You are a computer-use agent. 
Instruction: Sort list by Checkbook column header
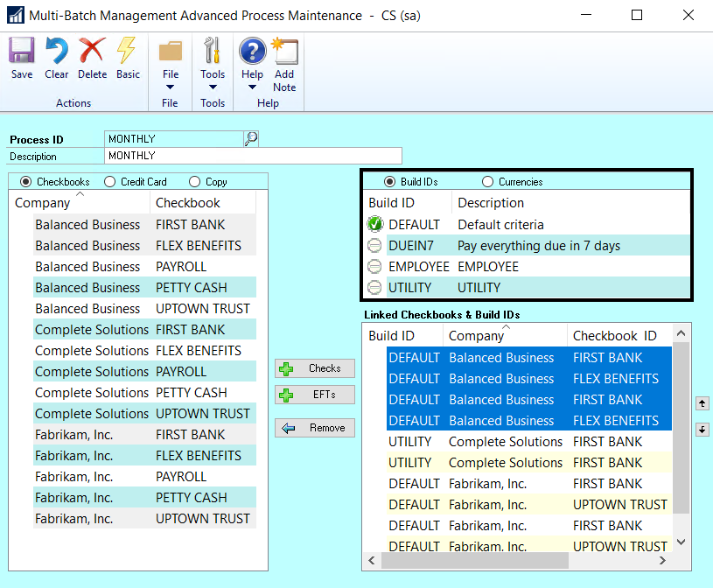187,203
